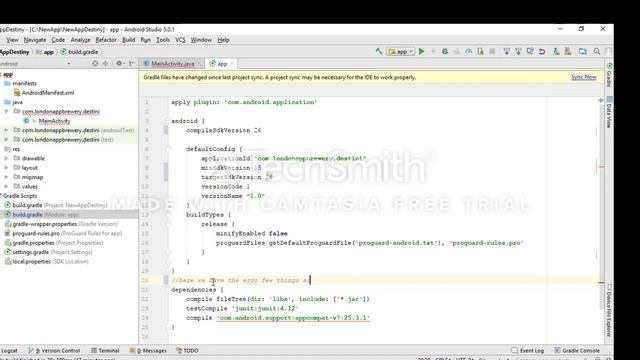Open the Analyze menu
Image resolution: width=640 pixels, height=360 pixels.
click(x=80, y=40)
